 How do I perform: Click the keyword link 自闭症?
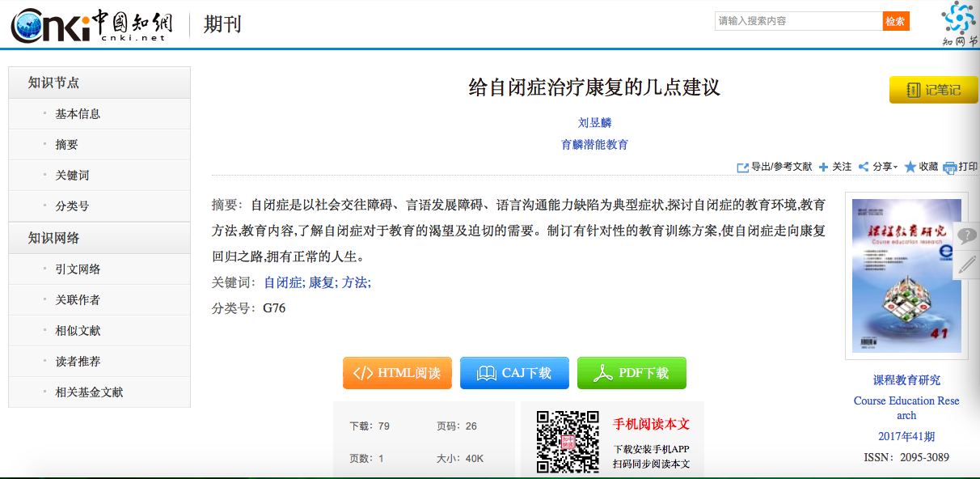point(283,282)
